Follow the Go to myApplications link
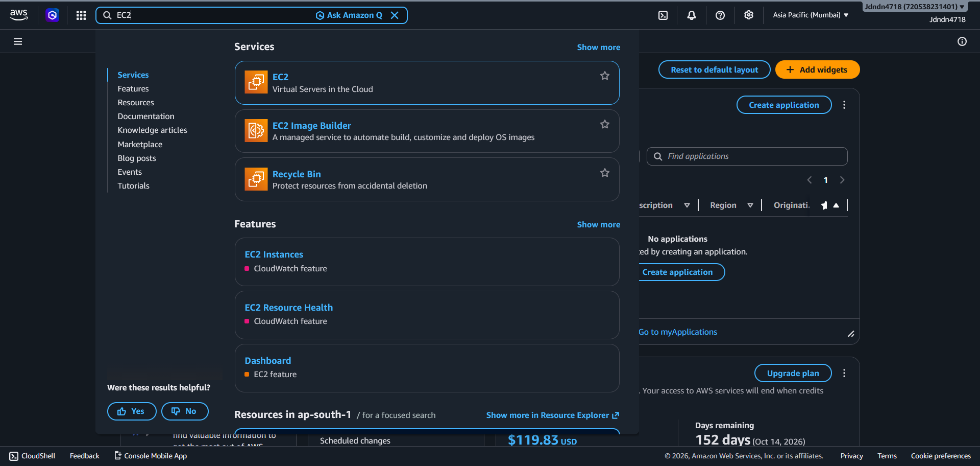Viewport: 980px width, 466px height. point(678,332)
